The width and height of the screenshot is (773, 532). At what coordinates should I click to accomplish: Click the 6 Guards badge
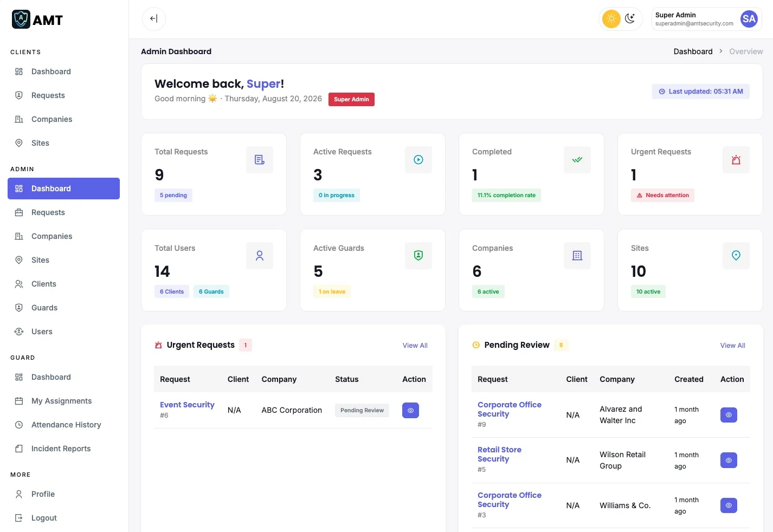click(211, 291)
